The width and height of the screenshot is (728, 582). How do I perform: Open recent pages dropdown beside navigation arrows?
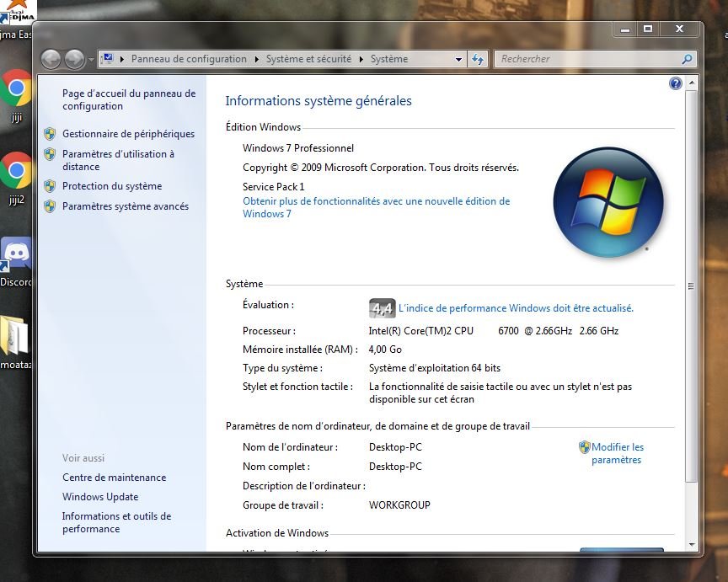91,60
